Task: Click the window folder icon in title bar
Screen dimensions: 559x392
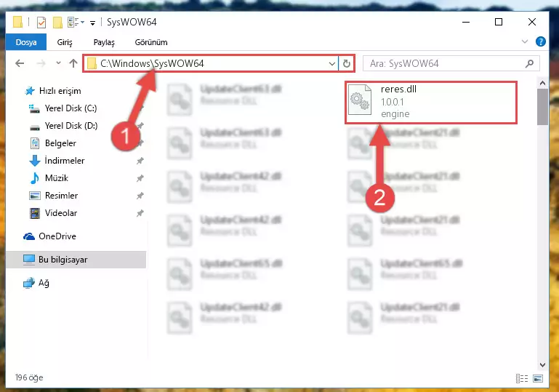Action: (18, 22)
